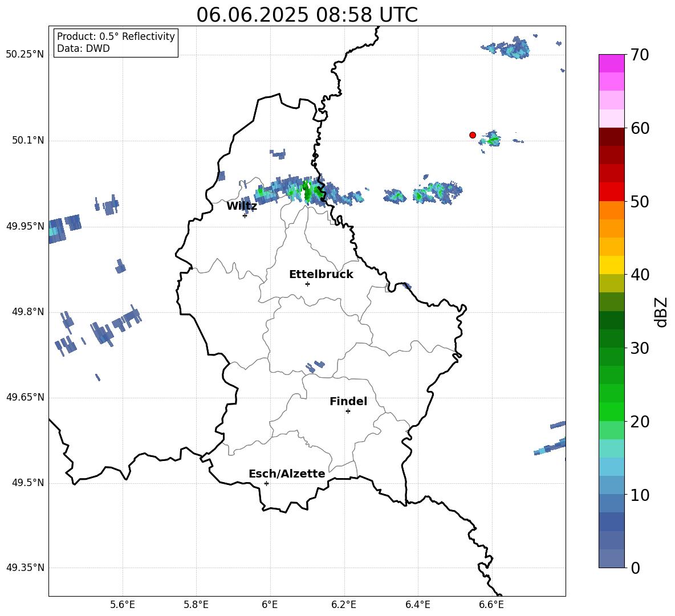Viewport: 675px width, 616px height.
Task: Click the magenta top colorbar segment
Action: click(x=611, y=63)
